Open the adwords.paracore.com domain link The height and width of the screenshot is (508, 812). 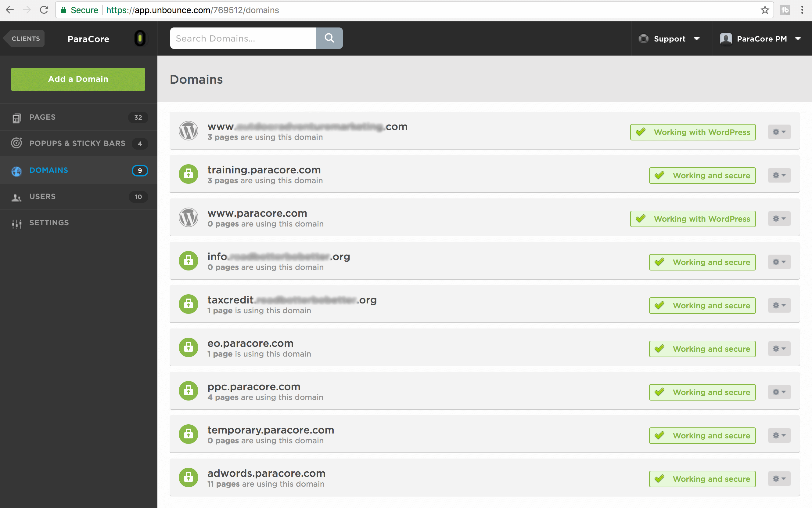[266, 473]
